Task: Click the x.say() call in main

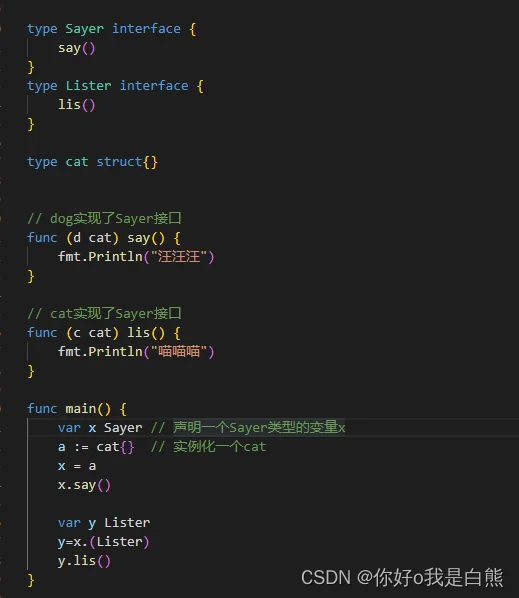Action: point(84,485)
